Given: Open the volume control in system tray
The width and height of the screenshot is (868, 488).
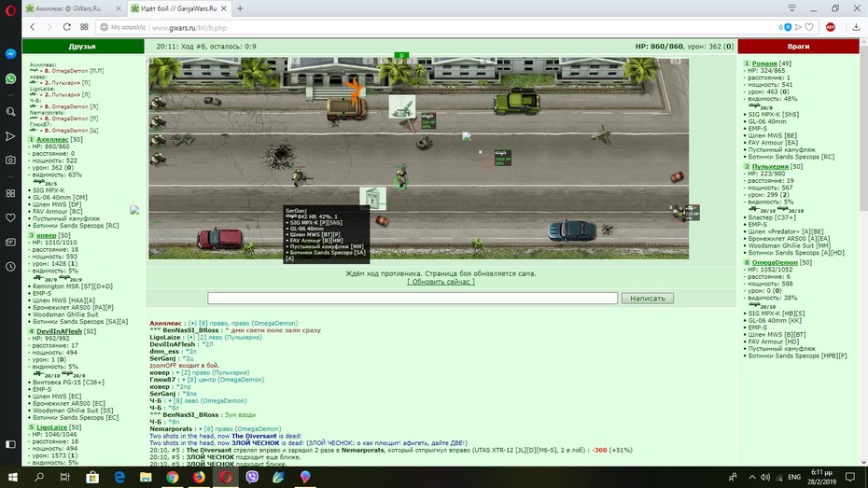Looking at the screenshot, I should (x=765, y=477).
